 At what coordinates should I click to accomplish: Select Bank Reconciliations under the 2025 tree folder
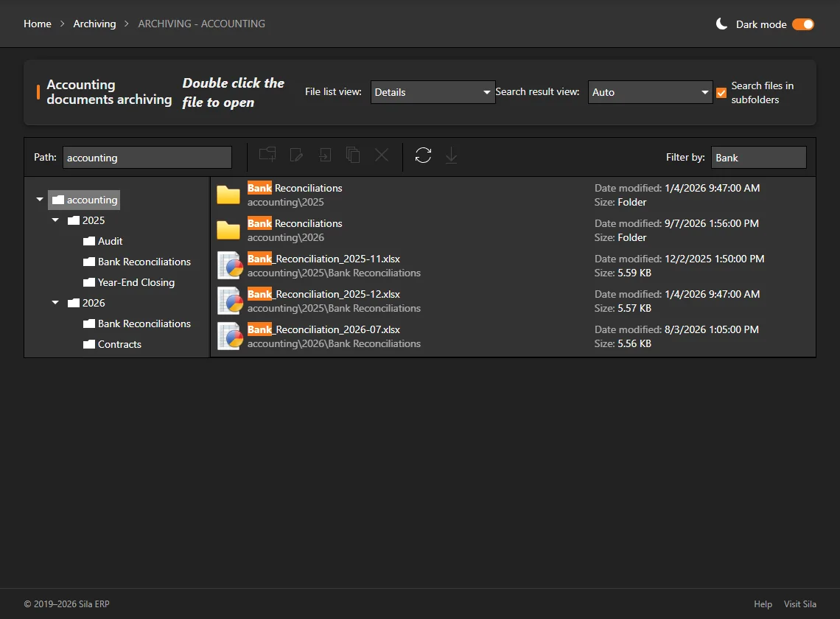[x=144, y=262]
